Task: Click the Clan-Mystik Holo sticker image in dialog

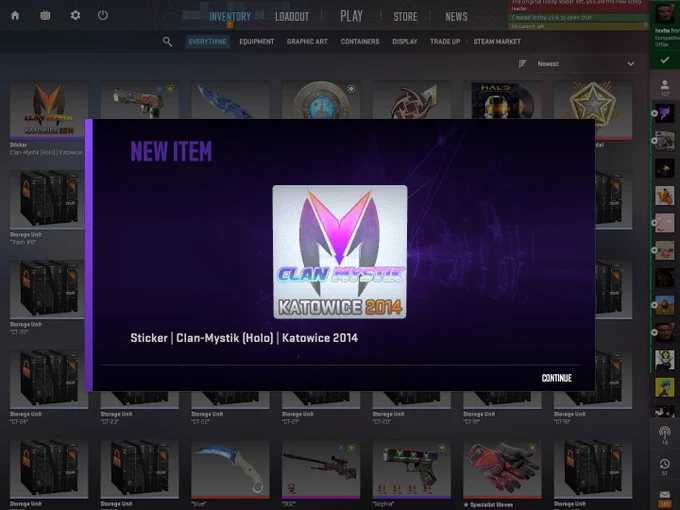Action: (x=340, y=252)
